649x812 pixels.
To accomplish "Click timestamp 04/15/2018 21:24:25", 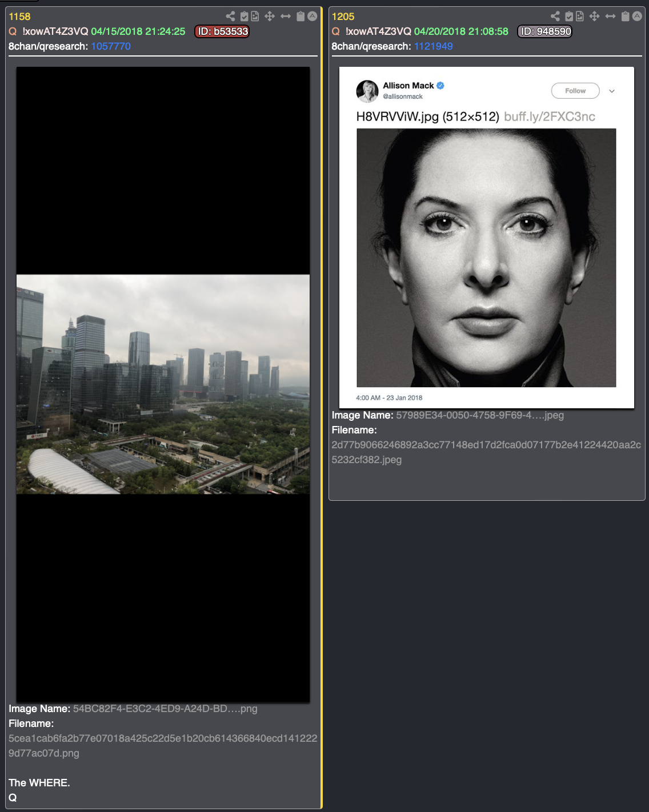I will pyautogui.click(x=138, y=31).
